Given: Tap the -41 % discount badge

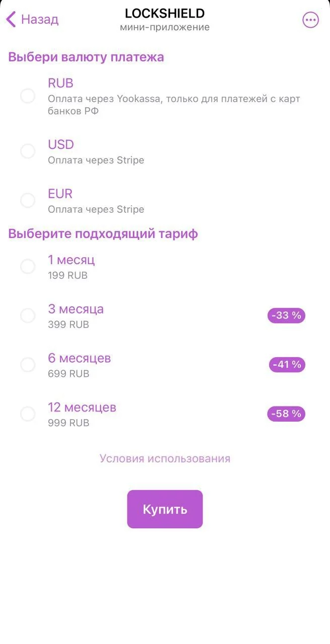Looking at the screenshot, I should [x=287, y=365].
